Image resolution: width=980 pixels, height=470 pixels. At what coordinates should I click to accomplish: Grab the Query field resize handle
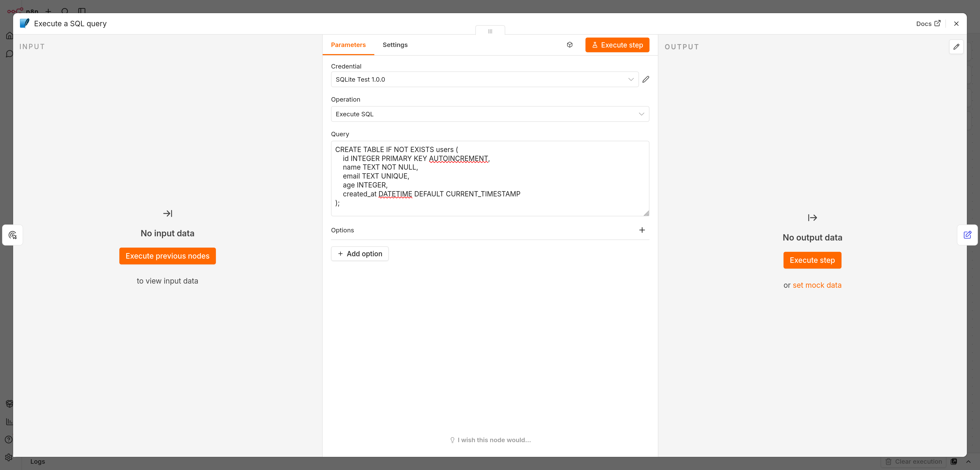coord(646,213)
